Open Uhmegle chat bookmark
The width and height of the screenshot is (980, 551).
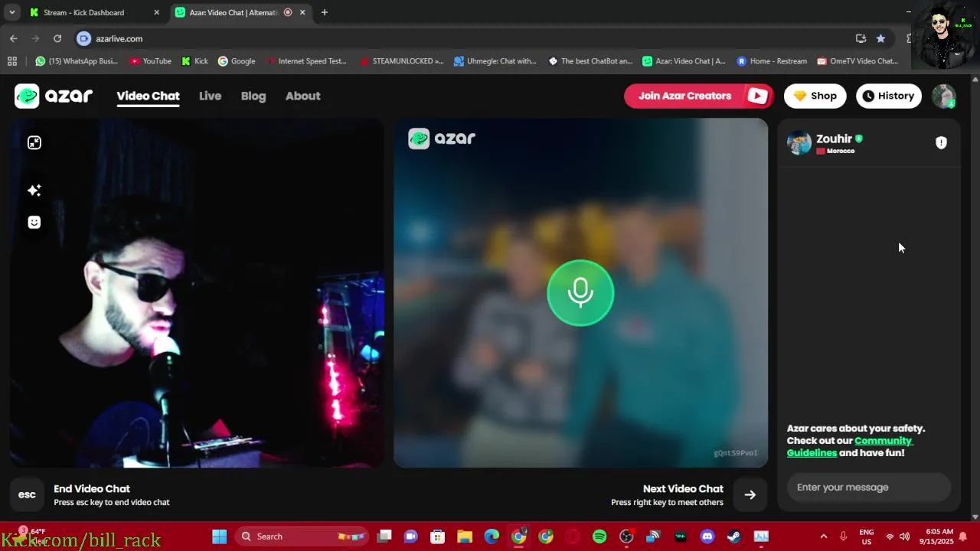point(495,61)
